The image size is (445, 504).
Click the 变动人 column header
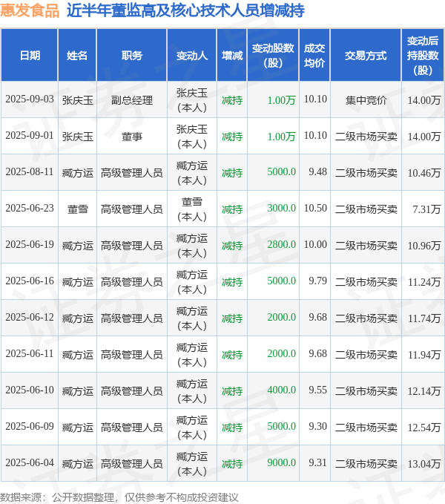tap(192, 55)
